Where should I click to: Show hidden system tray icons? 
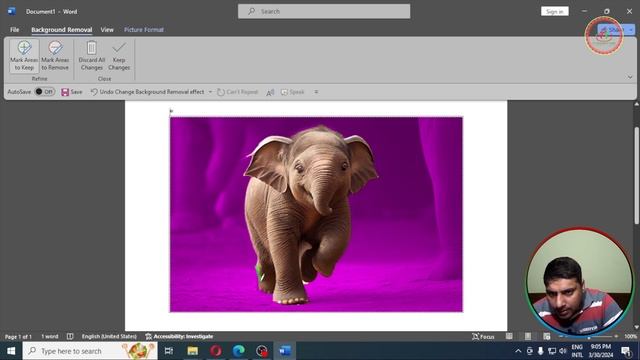(518, 351)
